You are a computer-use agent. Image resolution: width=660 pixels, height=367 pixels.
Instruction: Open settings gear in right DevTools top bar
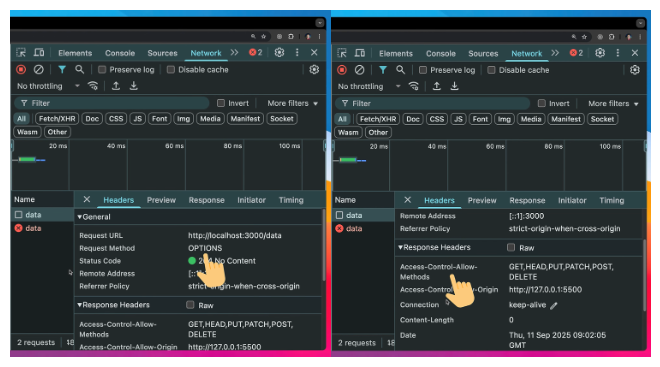(600, 53)
